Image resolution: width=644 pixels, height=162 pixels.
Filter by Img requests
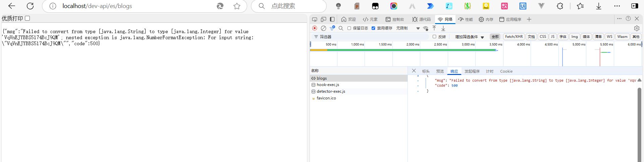click(575, 37)
